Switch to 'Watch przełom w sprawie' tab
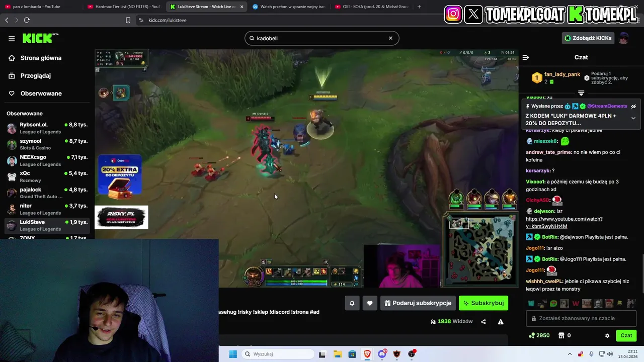Viewport: 644px width, 362px height. pos(288,7)
